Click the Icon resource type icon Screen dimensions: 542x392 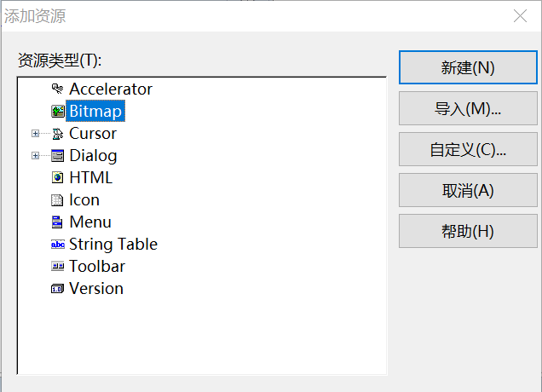[57, 199]
